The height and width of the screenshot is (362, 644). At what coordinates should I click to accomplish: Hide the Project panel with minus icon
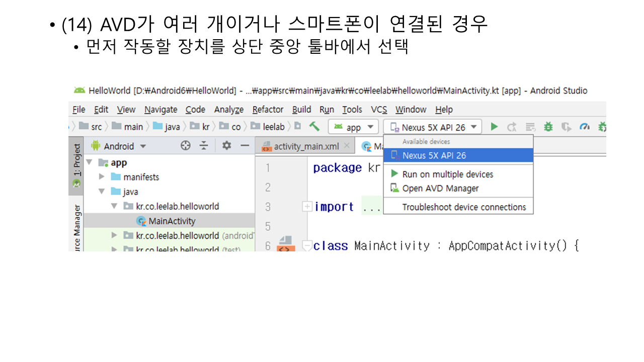245,146
